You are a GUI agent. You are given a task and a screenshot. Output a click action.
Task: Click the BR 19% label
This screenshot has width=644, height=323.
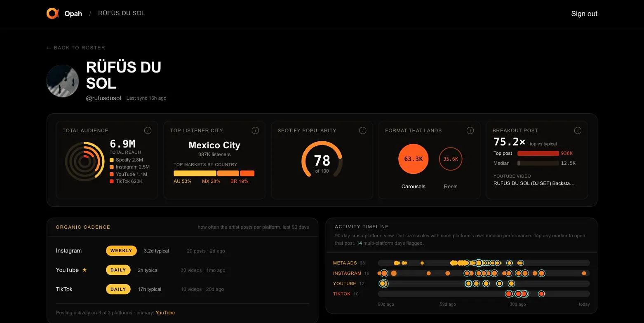(x=239, y=181)
